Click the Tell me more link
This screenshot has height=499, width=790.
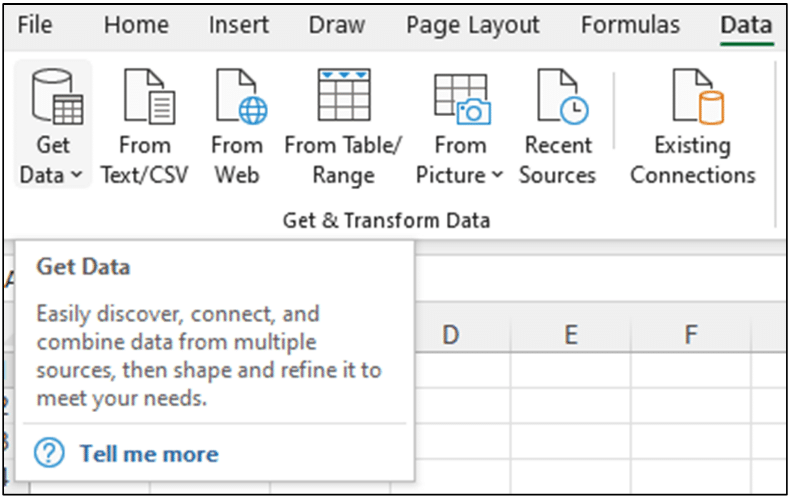[149, 454]
